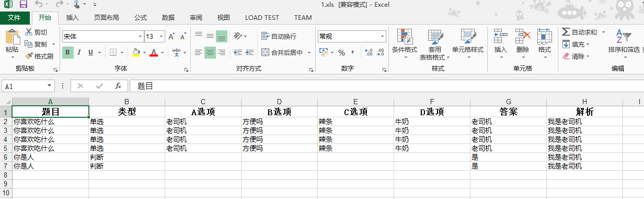The width and height of the screenshot is (644, 199).
Task: Click Copy (复制)
Action: (37, 45)
